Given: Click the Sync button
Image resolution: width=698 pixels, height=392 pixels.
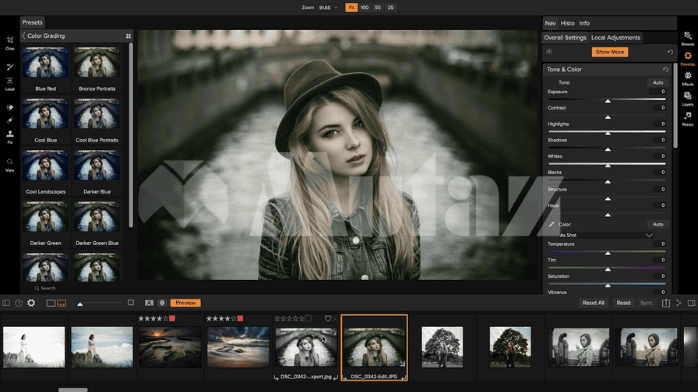Looking at the screenshot, I should coord(646,303).
